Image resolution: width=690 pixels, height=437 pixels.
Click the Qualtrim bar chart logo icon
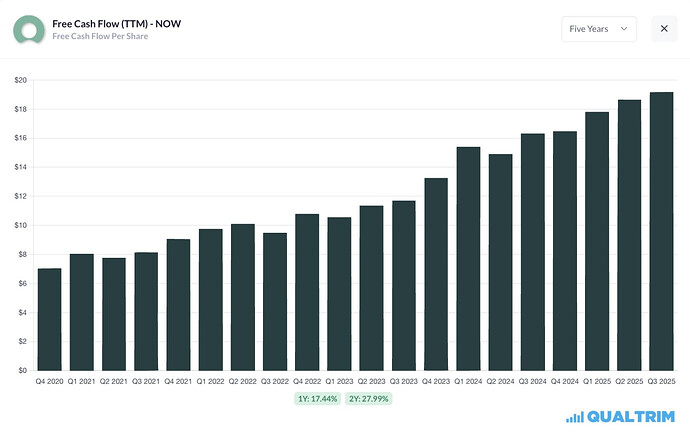575,417
